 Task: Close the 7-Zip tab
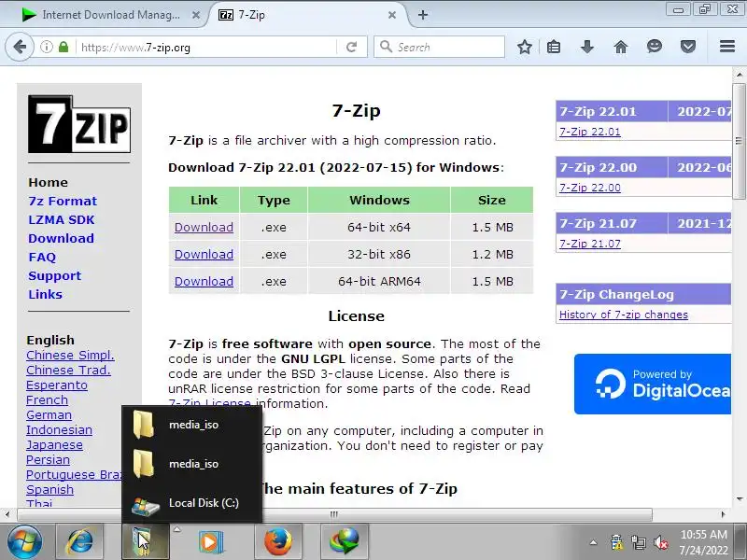click(391, 15)
